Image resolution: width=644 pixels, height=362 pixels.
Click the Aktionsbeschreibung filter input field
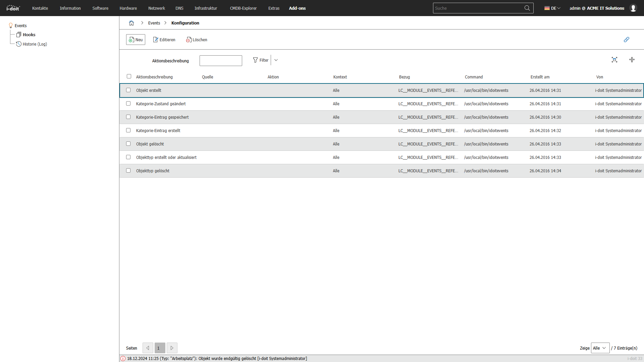[x=220, y=61]
